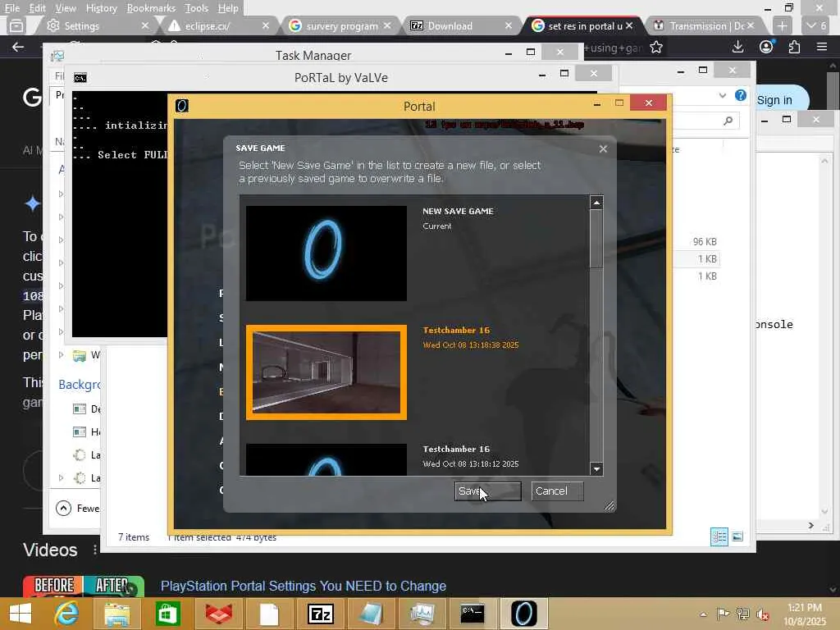This screenshot has height=630, width=840.
Task: Open the 7-Zip taskbar icon
Action: (321, 614)
